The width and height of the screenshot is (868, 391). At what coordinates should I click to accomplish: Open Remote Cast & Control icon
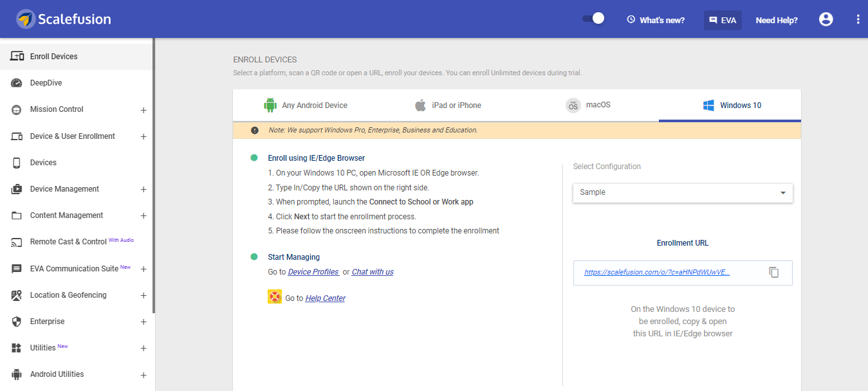pos(15,242)
